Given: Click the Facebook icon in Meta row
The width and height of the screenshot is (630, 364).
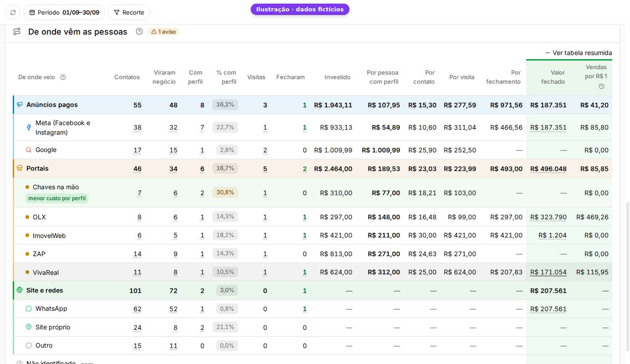Looking at the screenshot, I should 29,127.
